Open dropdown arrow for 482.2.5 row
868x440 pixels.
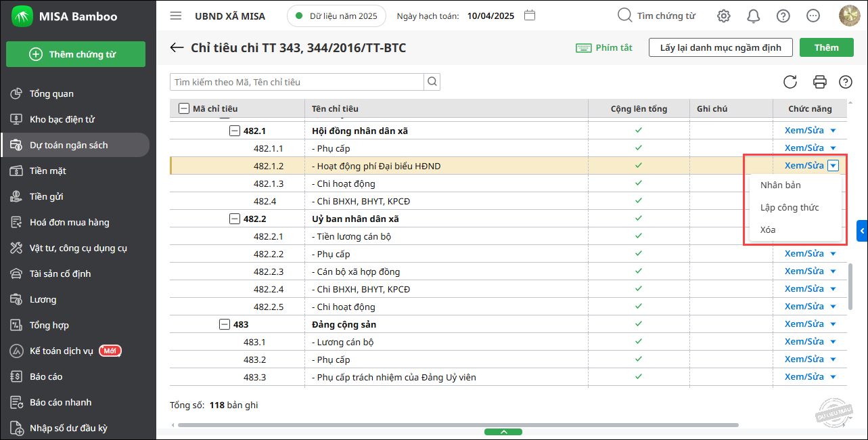pos(833,306)
